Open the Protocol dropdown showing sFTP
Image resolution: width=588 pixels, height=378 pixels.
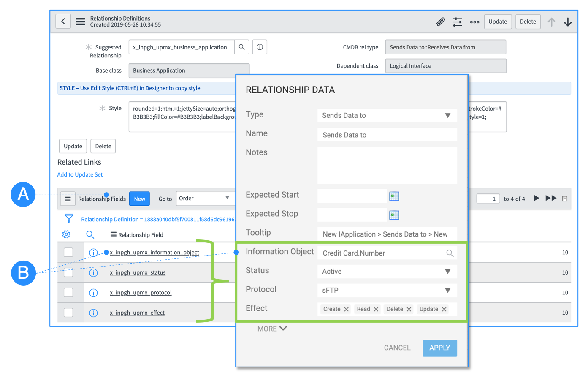[x=387, y=290]
